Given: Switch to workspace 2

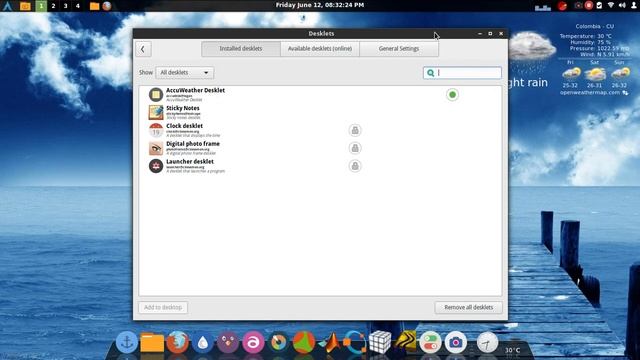Looking at the screenshot, I should [x=53, y=6].
